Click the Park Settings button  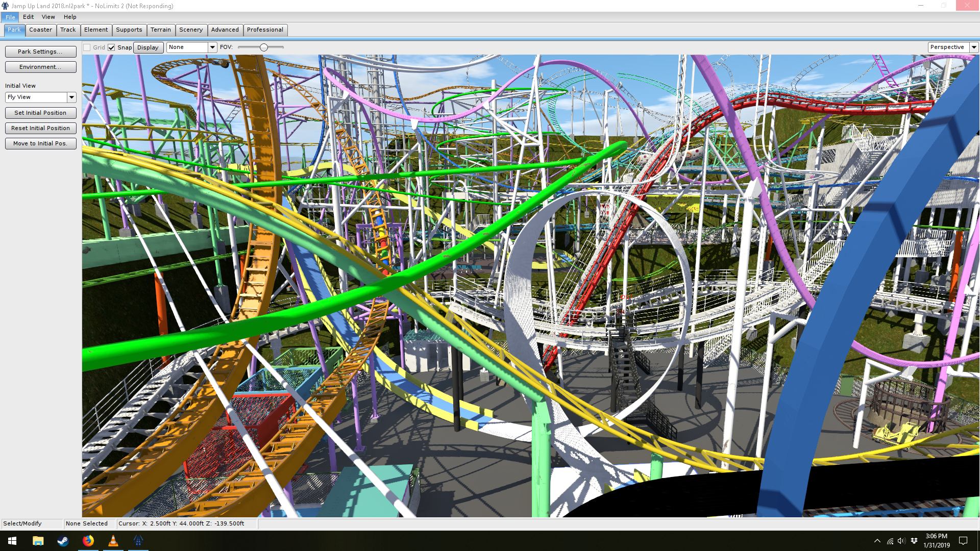(40, 52)
